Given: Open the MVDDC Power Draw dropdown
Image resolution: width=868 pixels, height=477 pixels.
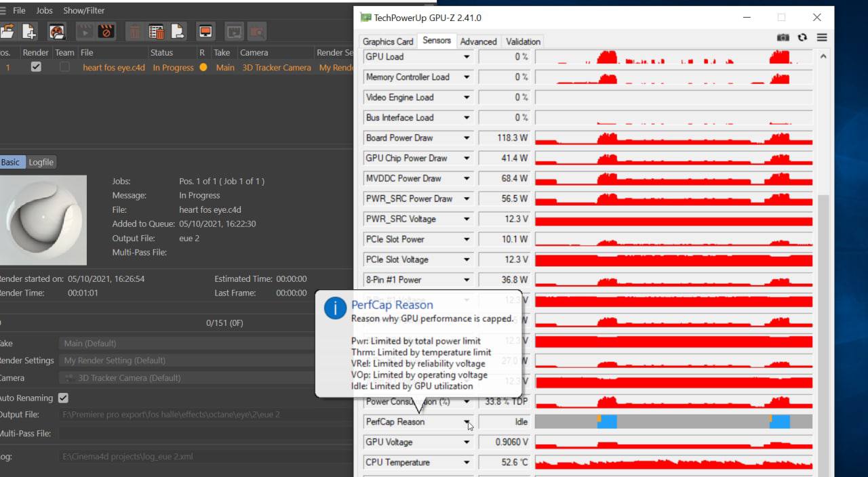Looking at the screenshot, I should [x=467, y=179].
